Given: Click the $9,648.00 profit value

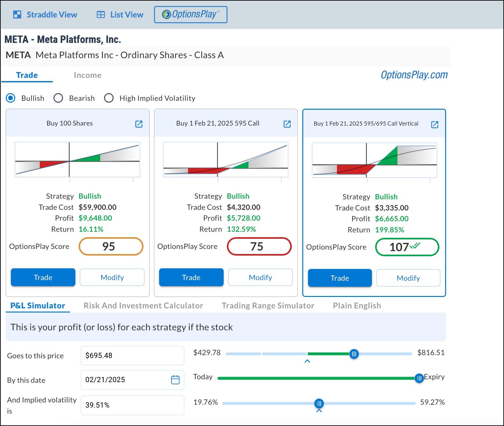Looking at the screenshot, I should (95, 218).
